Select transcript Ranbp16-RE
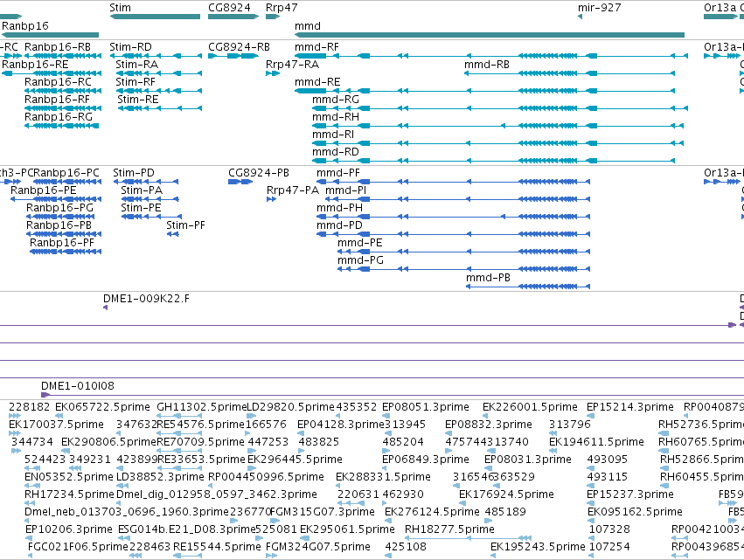Viewport: 744px width, 560px height. 52,73
